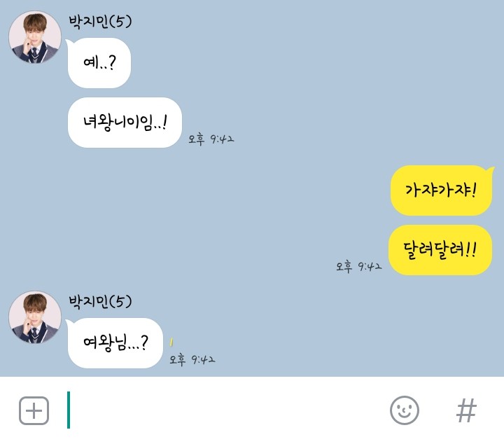Tap the hashtag search icon
The height and width of the screenshot is (444, 504).
tap(466, 410)
